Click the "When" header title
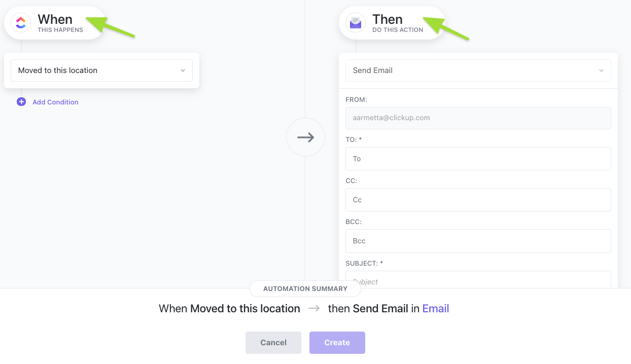Image resolution: width=631 pixels, height=364 pixels. click(x=55, y=20)
